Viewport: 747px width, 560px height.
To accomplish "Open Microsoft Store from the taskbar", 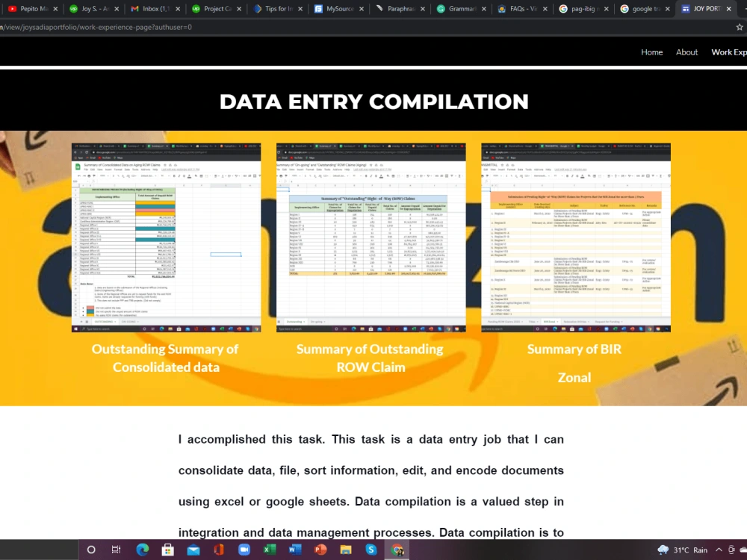I will click(x=167, y=550).
